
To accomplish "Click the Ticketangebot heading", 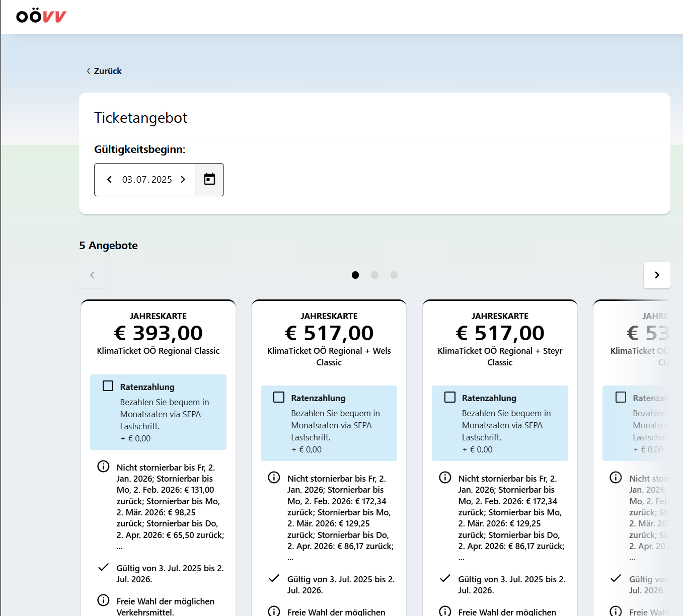I will [x=140, y=118].
